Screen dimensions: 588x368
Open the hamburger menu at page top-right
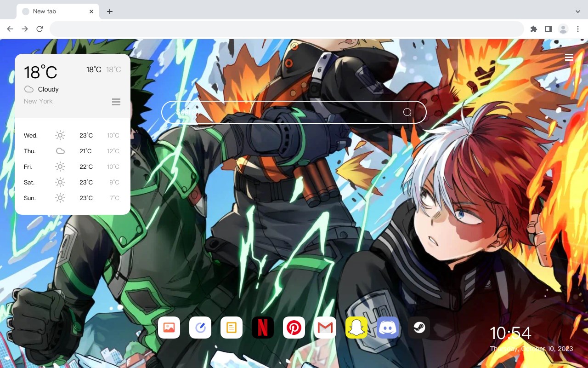click(x=569, y=57)
